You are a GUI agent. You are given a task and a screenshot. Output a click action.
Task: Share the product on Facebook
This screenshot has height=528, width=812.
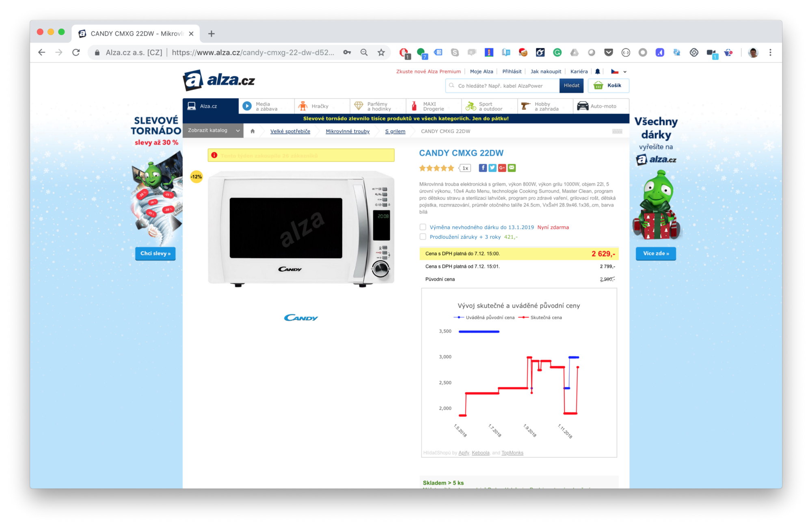click(x=483, y=168)
